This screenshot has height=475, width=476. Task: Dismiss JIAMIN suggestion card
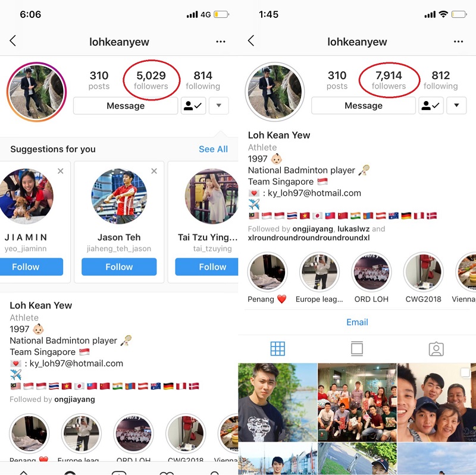click(61, 171)
